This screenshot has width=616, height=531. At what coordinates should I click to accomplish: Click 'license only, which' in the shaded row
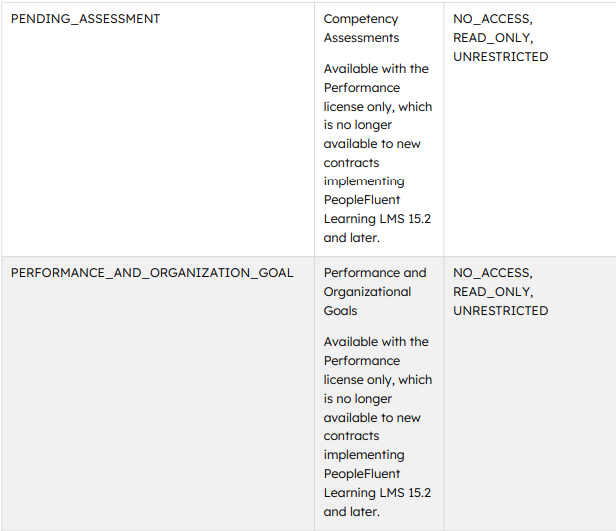pos(377,380)
